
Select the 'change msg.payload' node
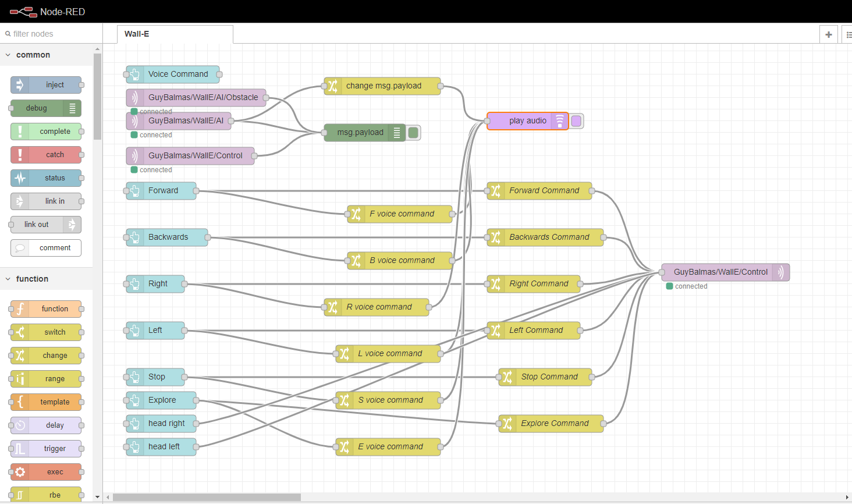point(382,86)
